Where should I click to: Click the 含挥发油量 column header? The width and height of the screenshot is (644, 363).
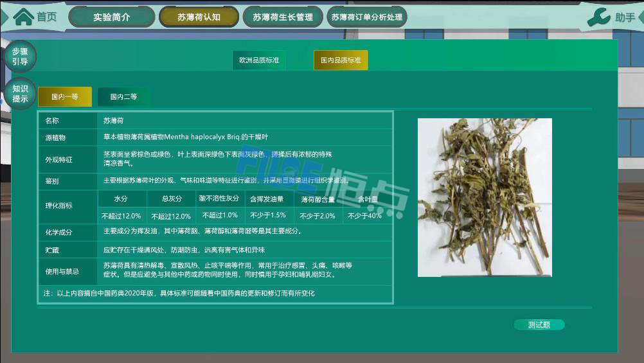pyautogui.click(x=267, y=199)
